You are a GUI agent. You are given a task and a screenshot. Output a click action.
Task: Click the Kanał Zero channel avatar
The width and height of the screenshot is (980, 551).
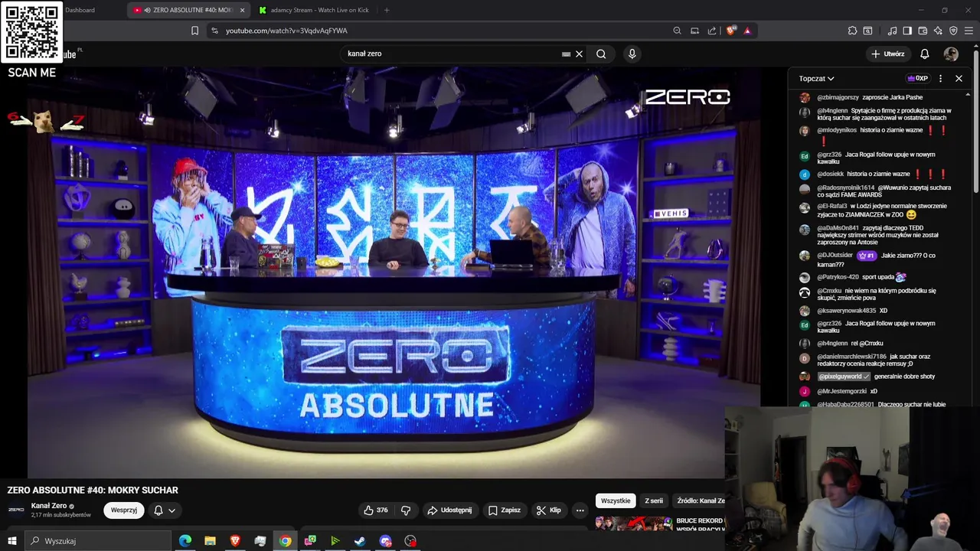(x=16, y=510)
